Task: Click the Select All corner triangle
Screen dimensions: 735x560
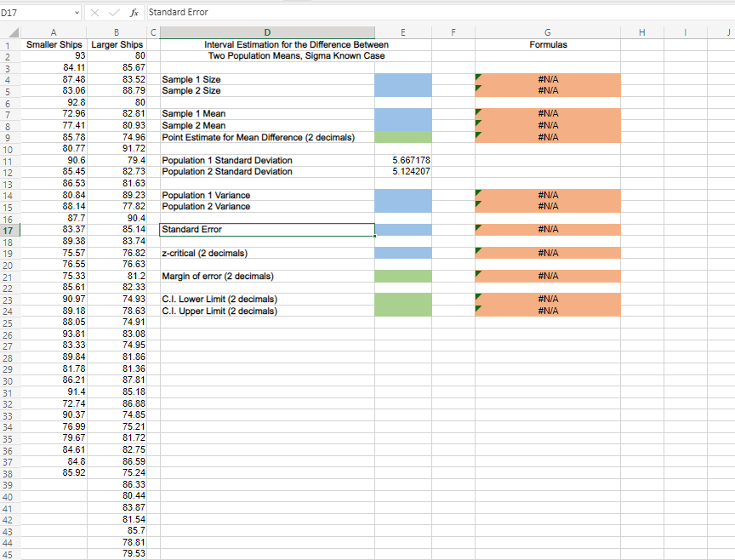Action: 13,33
